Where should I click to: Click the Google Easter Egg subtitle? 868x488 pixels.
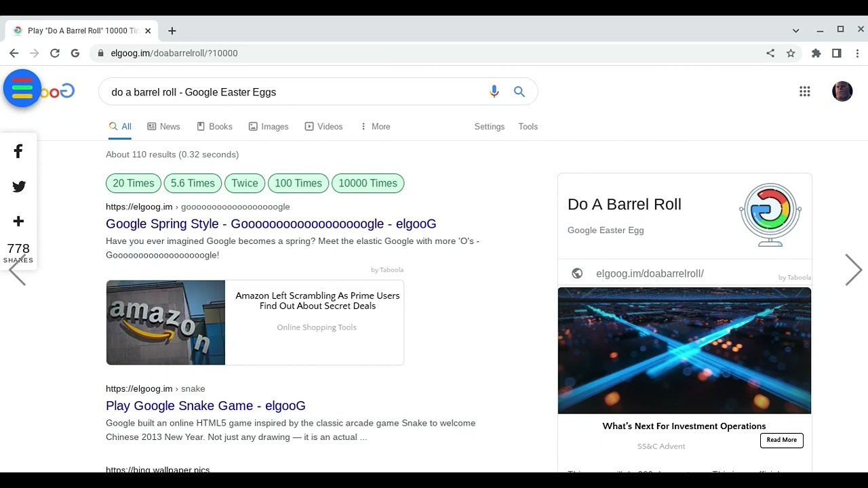[x=606, y=230]
